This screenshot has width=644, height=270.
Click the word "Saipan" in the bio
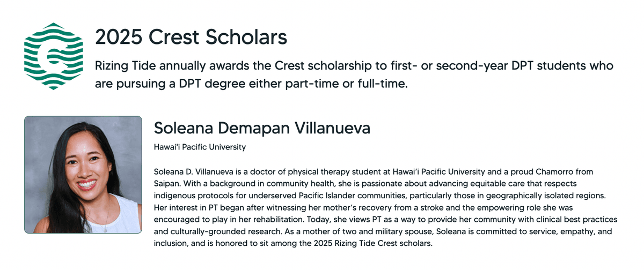point(166,183)
